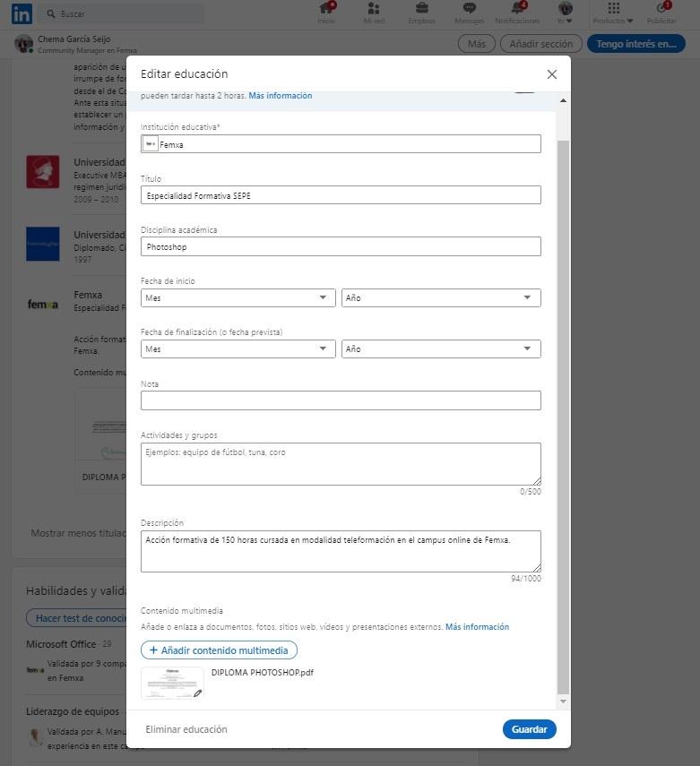Click the LinkedIn logo in the top bar
700x766 pixels.
22,13
